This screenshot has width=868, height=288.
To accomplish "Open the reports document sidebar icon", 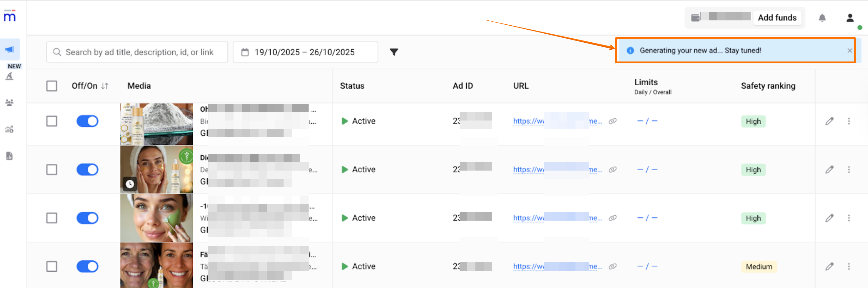I will (10, 156).
